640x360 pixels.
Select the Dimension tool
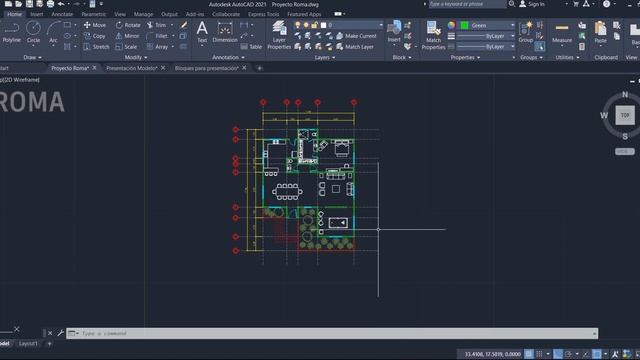225,32
